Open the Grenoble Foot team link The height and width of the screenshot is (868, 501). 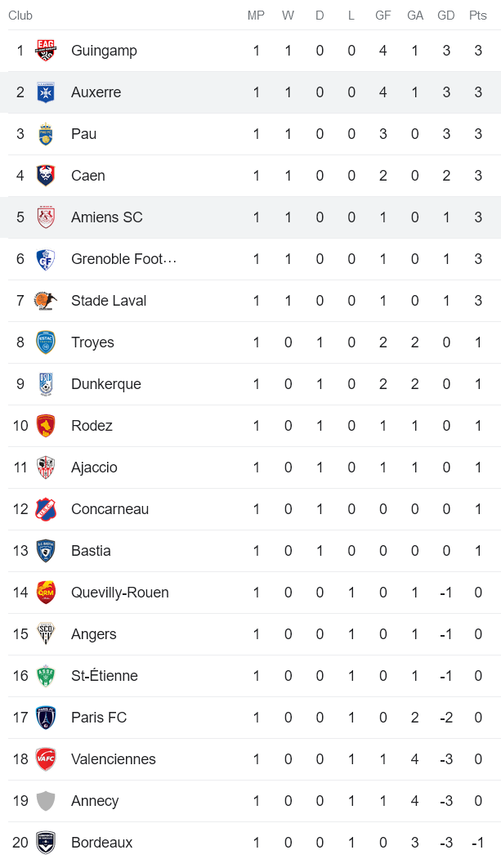[123, 259]
